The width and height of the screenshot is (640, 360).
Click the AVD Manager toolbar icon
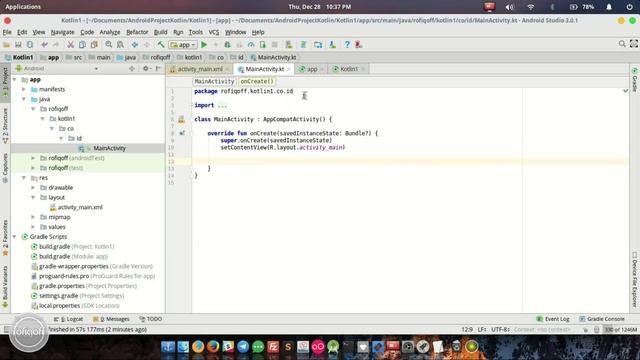tap(289, 44)
